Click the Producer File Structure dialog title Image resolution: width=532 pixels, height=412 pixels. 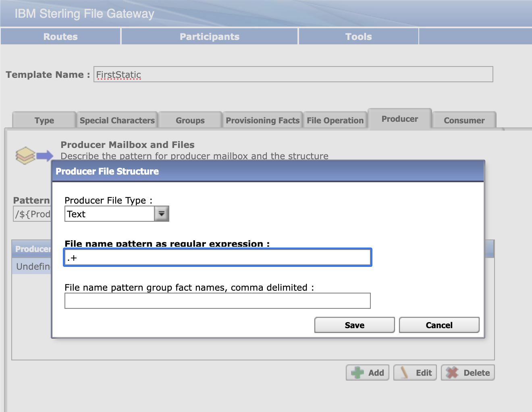click(107, 171)
